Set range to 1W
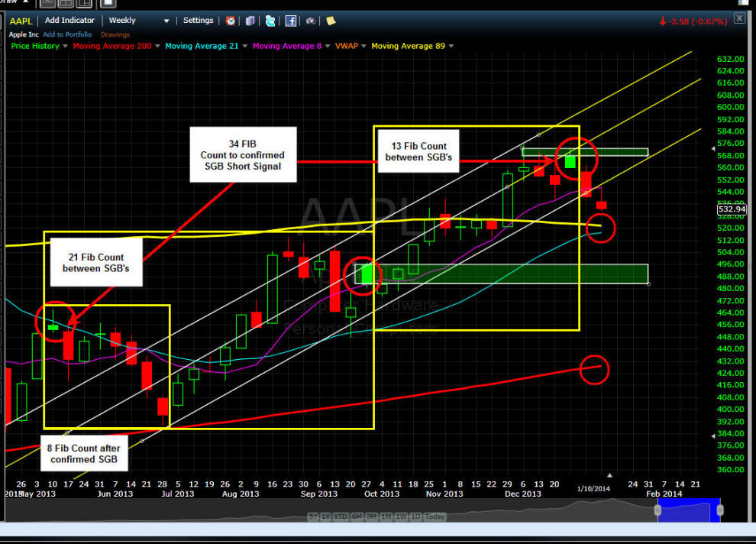756x544 pixels. tap(401, 516)
